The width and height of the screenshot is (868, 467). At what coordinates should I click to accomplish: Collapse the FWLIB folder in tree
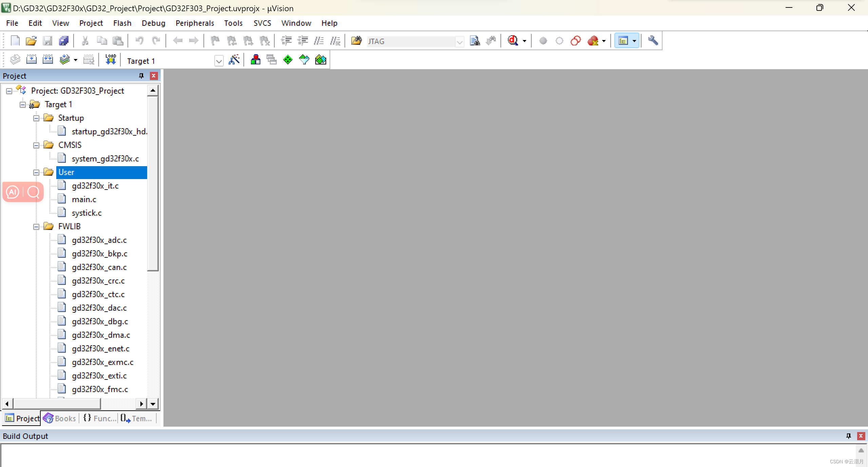pos(36,227)
